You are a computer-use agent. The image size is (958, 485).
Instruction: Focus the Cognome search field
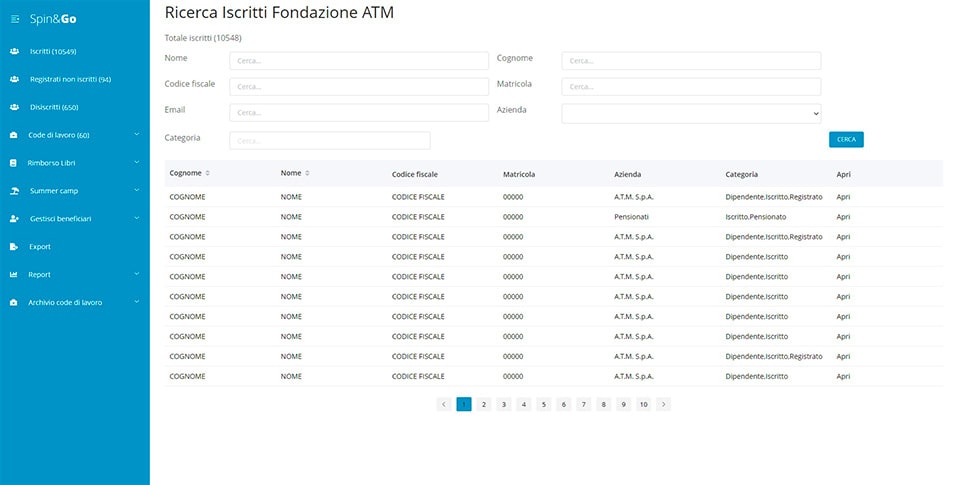pos(691,60)
